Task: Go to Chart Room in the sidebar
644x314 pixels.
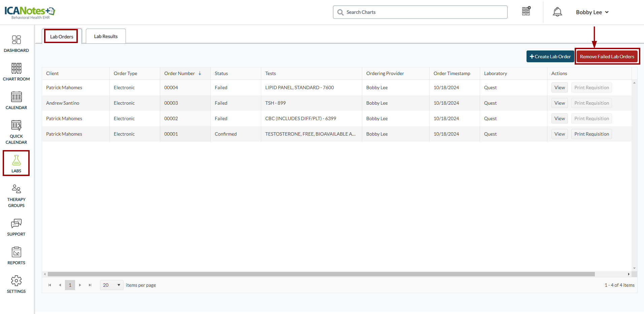Action: tap(16, 72)
